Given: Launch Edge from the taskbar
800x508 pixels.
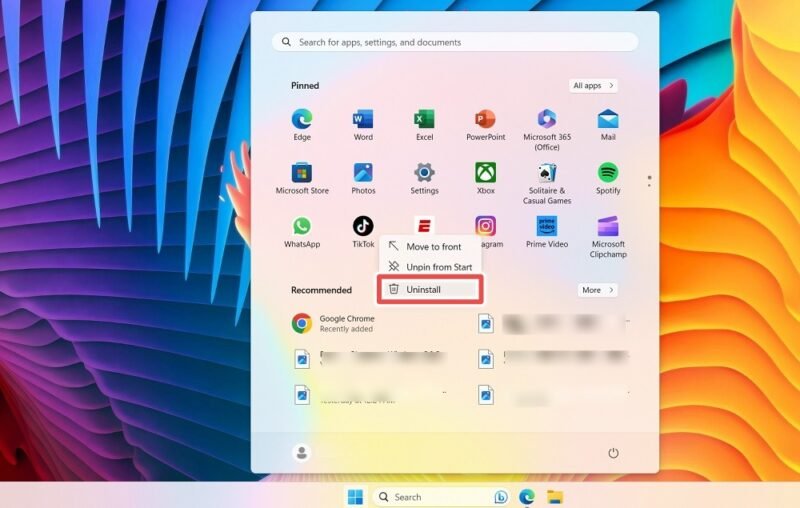Looking at the screenshot, I should point(527,497).
